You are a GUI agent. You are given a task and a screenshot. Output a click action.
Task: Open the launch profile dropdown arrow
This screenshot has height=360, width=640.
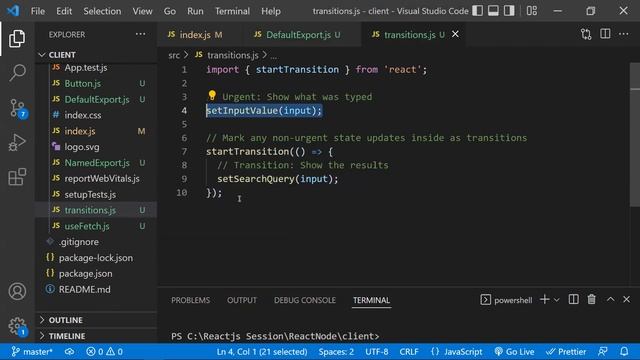coord(557,300)
